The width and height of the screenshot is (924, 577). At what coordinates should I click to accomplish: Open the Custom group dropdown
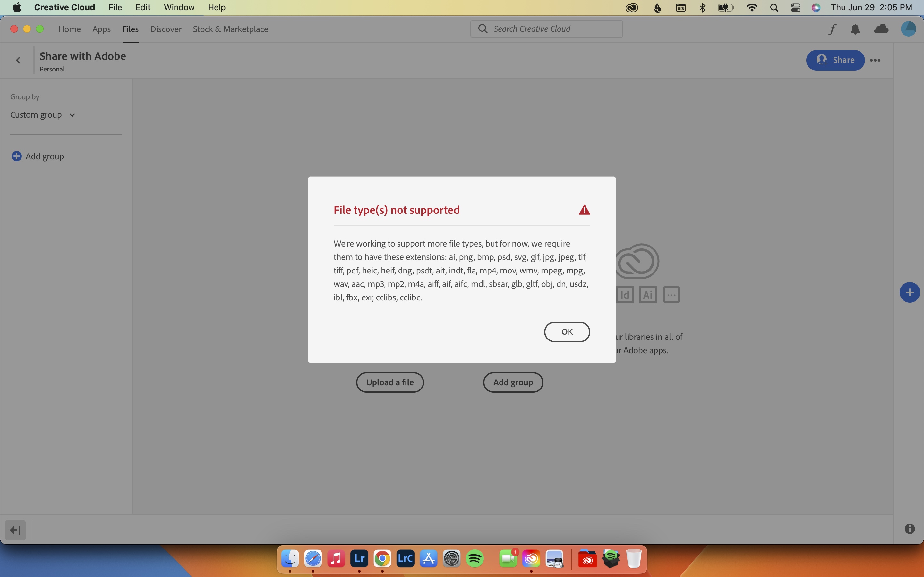pyautogui.click(x=43, y=114)
